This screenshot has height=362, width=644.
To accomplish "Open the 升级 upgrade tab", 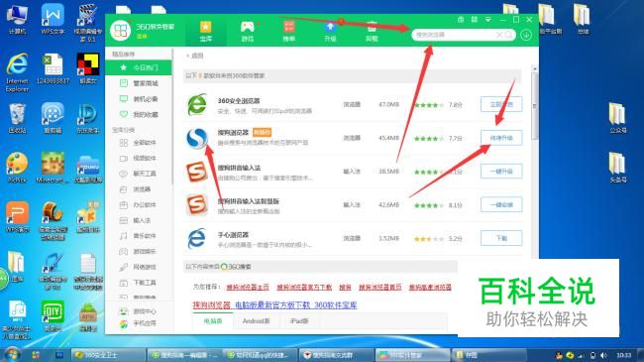I will pyautogui.click(x=330, y=32).
